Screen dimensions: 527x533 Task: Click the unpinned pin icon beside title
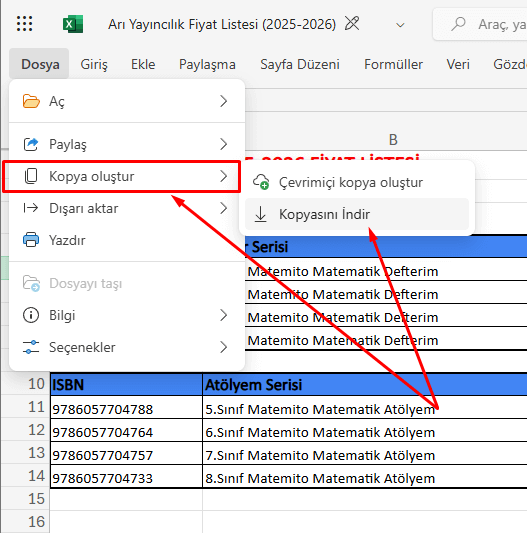point(352,23)
